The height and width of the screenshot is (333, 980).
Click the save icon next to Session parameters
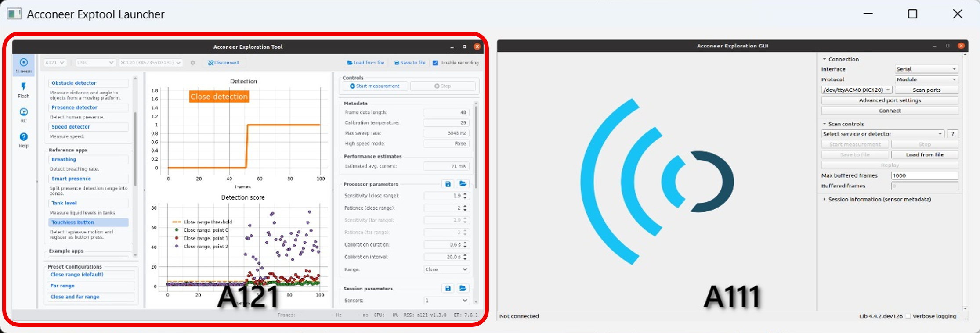(x=448, y=288)
